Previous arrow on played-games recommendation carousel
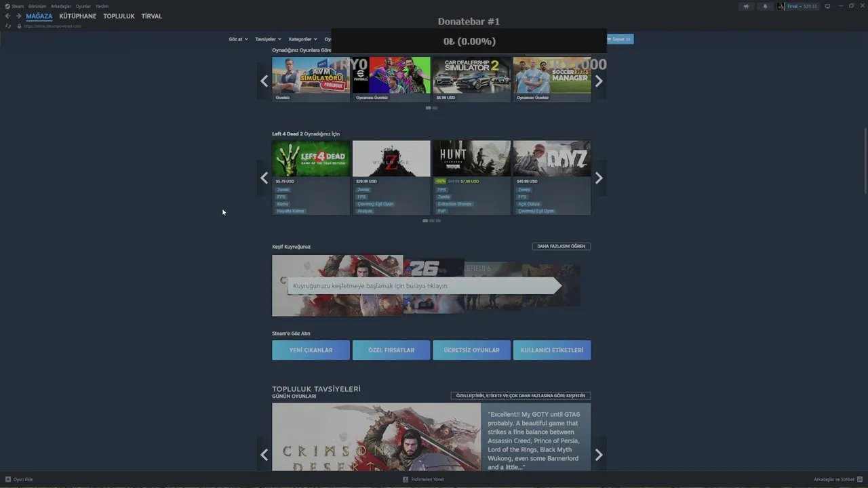Screen dimensions: 868x488 (264, 81)
